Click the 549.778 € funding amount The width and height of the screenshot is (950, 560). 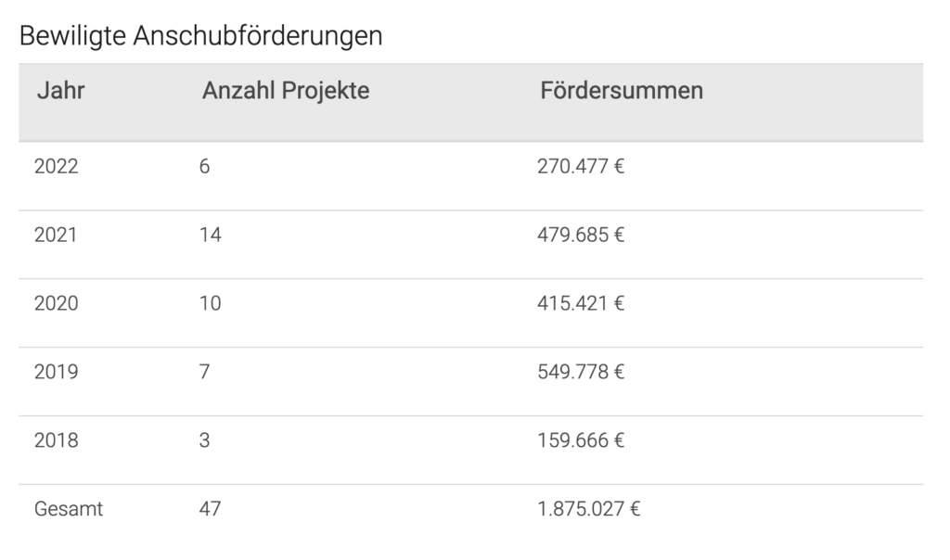(581, 373)
